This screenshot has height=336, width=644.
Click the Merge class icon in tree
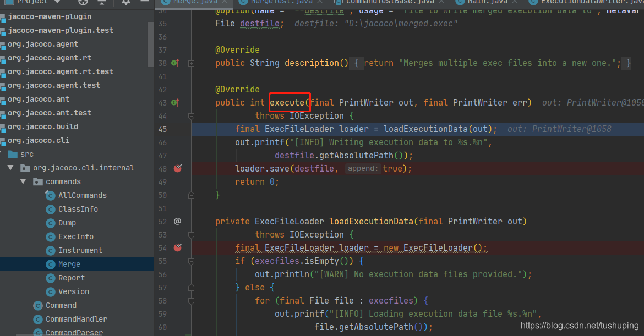pyautogui.click(x=51, y=264)
